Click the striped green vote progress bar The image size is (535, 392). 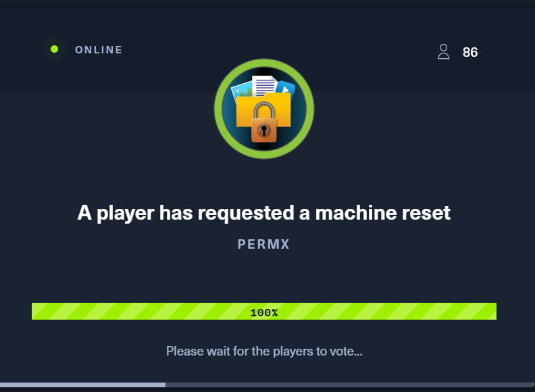pos(264,312)
